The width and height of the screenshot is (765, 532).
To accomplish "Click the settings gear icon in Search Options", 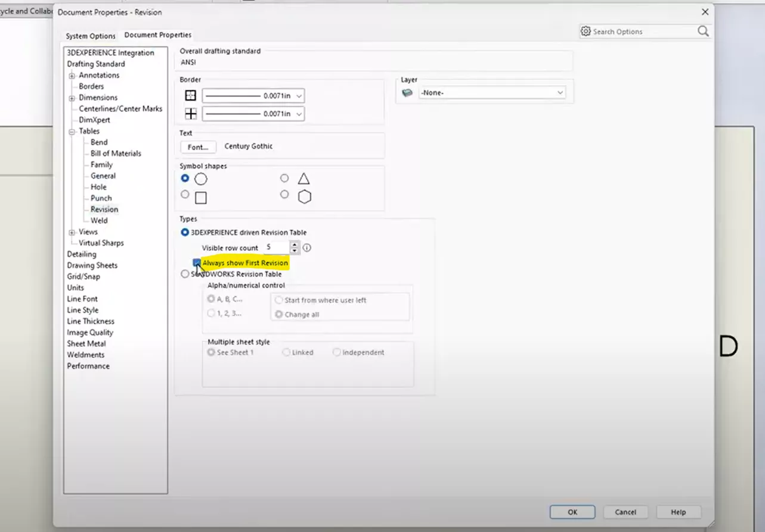I will coord(586,32).
